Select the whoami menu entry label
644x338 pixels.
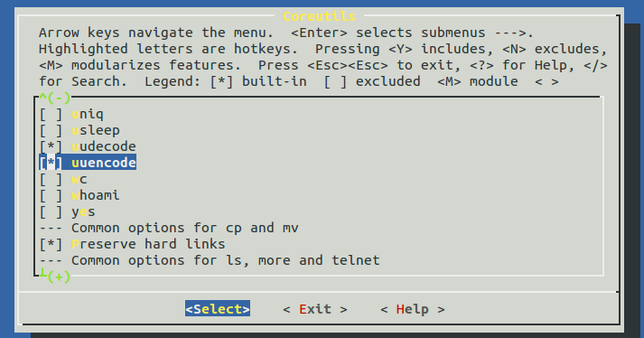click(x=96, y=195)
